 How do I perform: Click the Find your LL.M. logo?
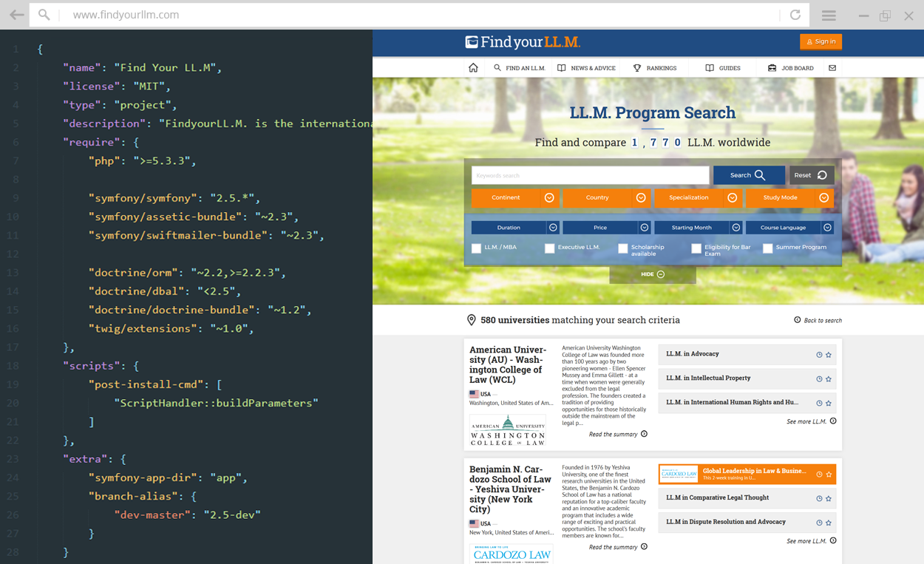click(x=523, y=42)
